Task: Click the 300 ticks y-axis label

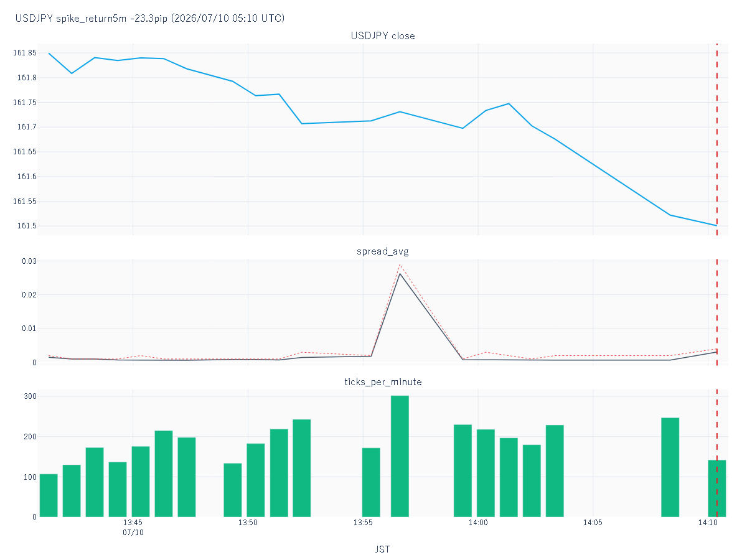Action: pos(31,396)
